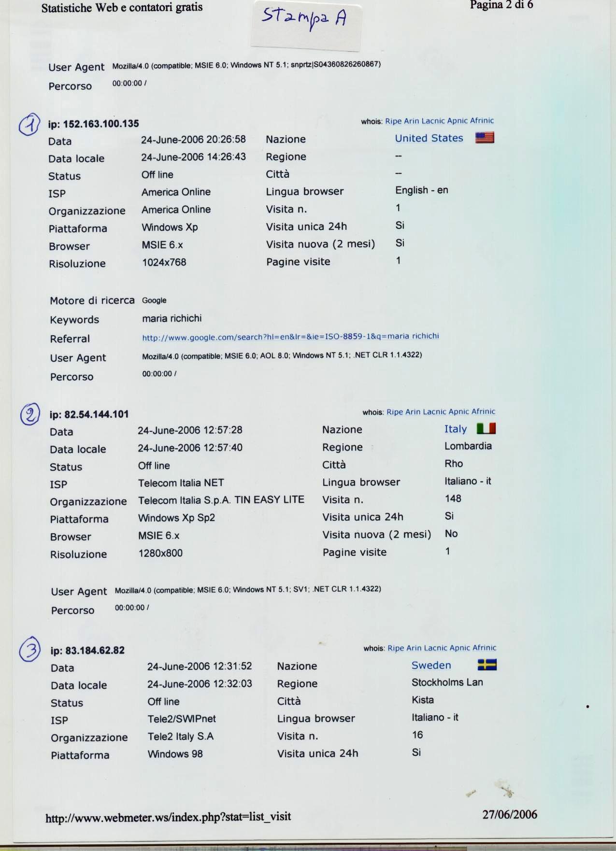Click the footer URL www.webmeter.ws/index.php?stat=list_visit
The image size is (616, 851).
point(168,817)
